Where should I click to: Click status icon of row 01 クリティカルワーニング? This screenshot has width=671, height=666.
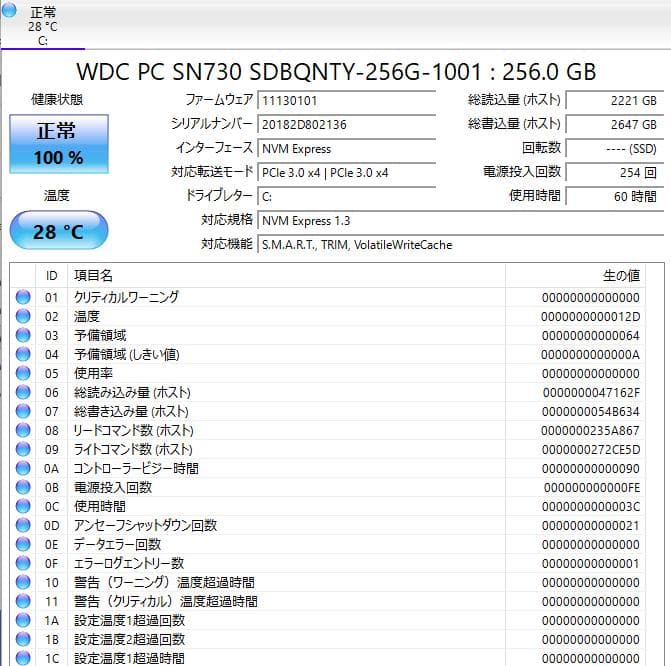23,297
